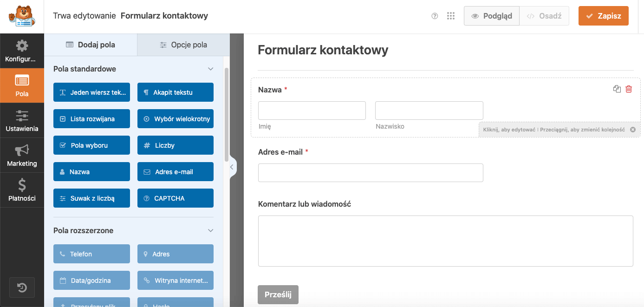Select the Pola sidebar icon
This screenshot has width=644, height=307.
point(22,86)
